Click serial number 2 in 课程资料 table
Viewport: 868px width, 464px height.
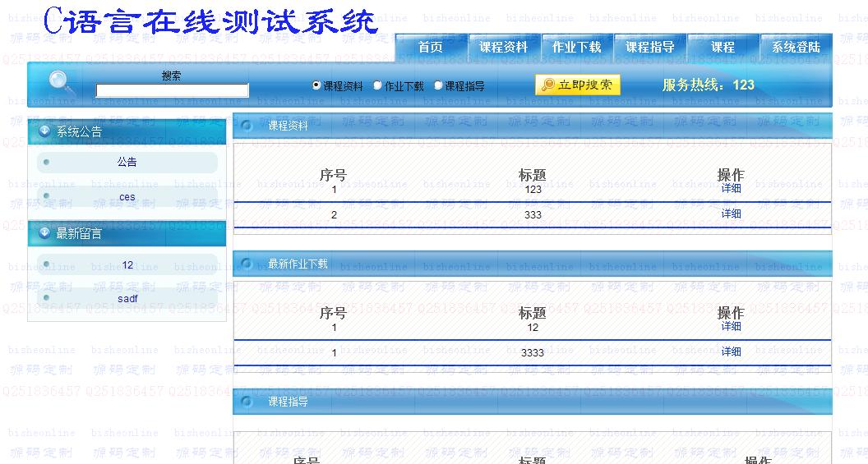coord(334,215)
